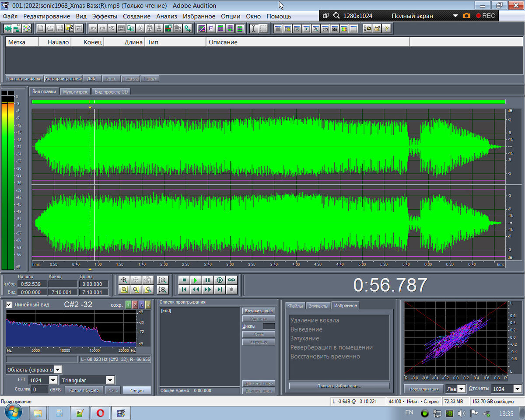Open the Triangular window type dropdown
The width and height of the screenshot is (525, 420).
tap(110, 380)
